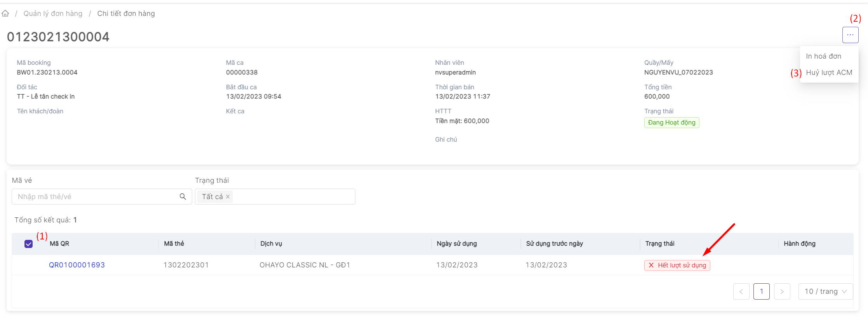Navigate to 'Quản lý đơn hàng' breadcrumb
Screen dimensions: 868x326
(53, 14)
